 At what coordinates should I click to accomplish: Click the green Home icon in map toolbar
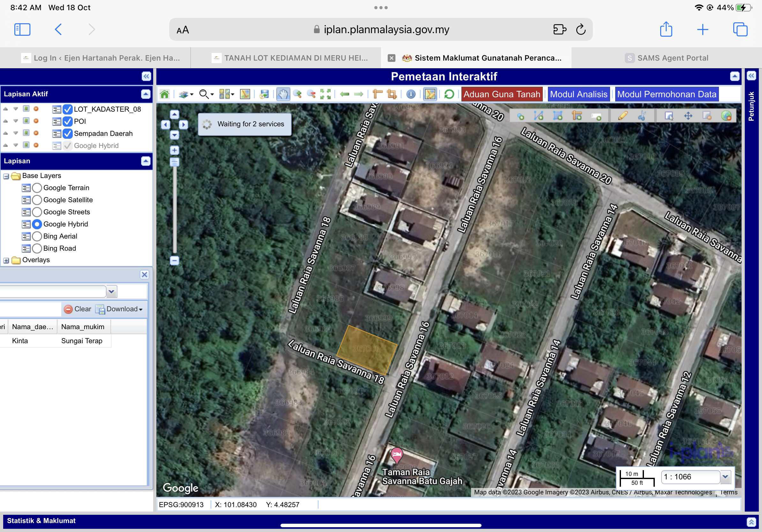165,94
